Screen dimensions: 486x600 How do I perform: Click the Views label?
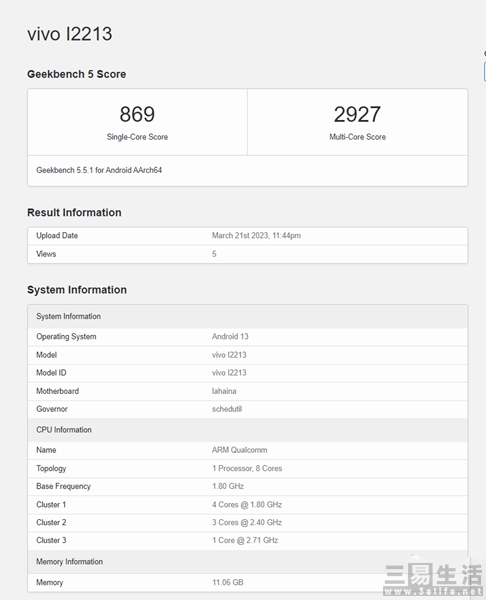[46, 254]
